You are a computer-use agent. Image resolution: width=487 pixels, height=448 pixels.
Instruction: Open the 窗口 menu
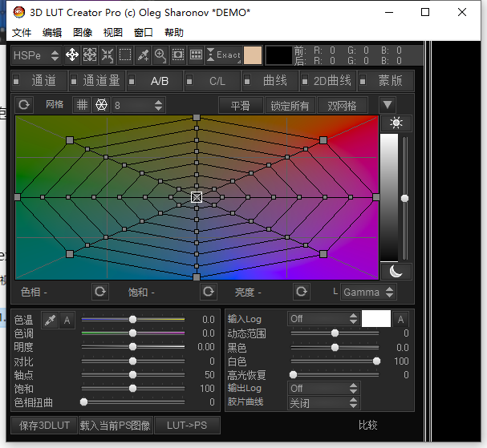(144, 32)
